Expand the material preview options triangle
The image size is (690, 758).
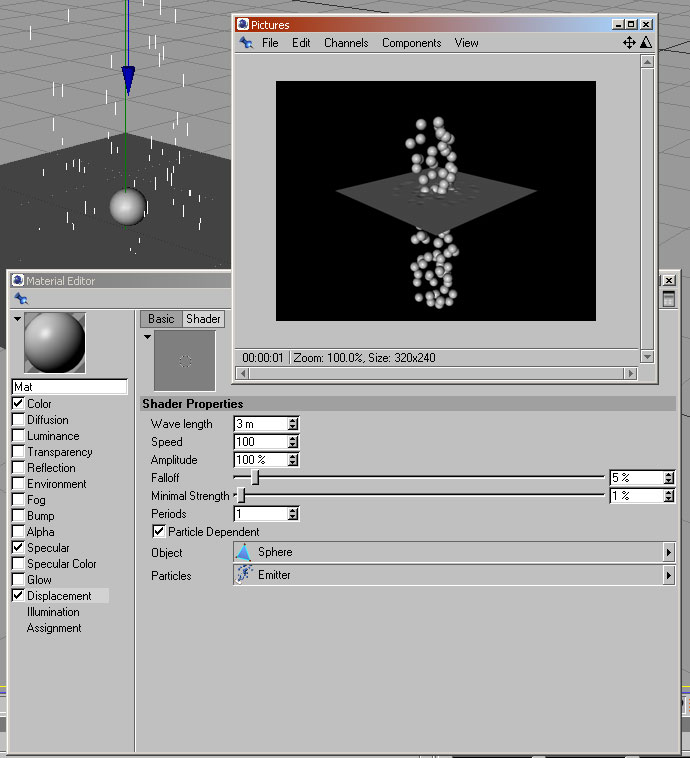pos(17,319)
